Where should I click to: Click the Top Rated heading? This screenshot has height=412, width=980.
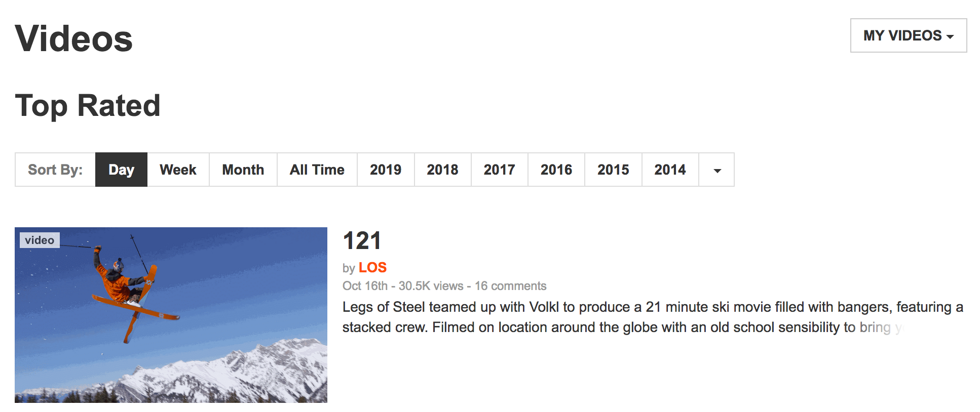click(x=88, y=105)
